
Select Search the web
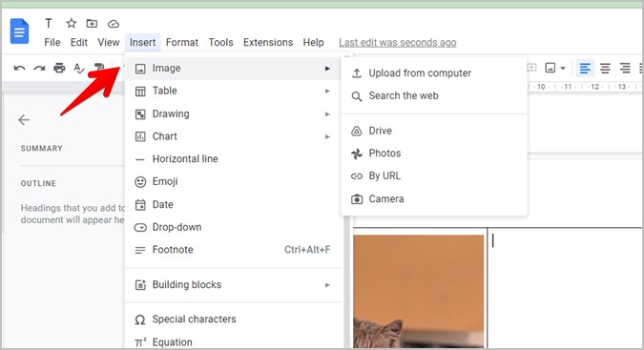point(434,95)
